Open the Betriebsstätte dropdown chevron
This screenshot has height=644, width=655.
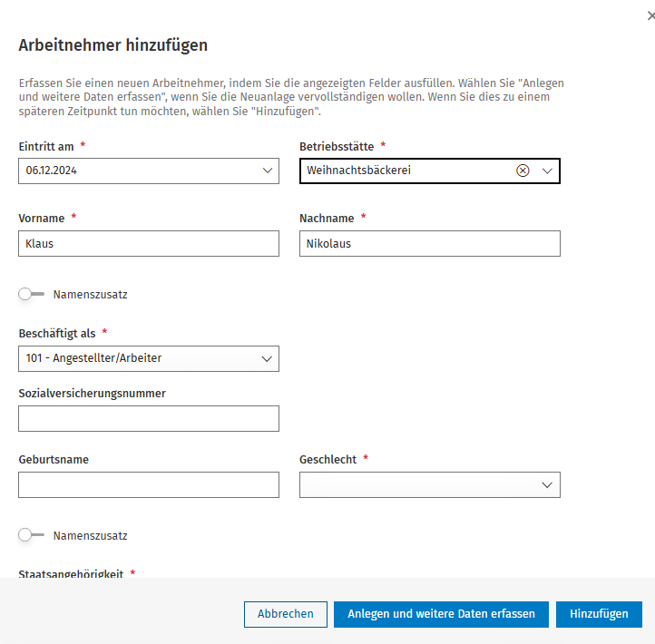pos(547,171)
